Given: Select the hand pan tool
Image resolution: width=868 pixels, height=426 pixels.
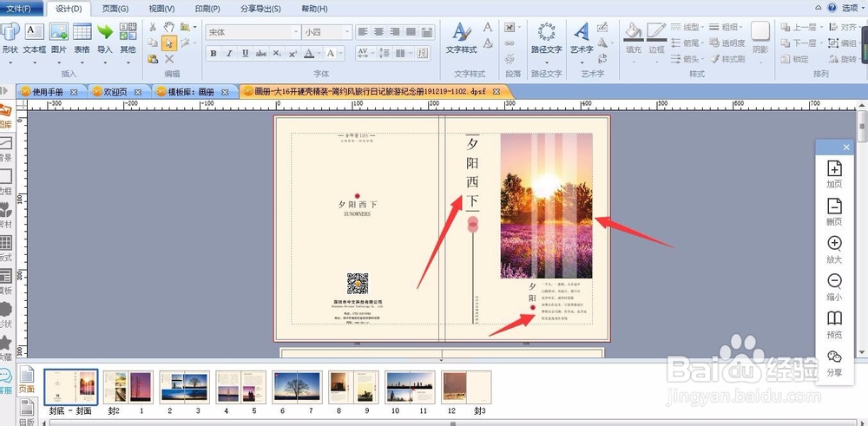Looking at the screenshot, I should tap(169, 27).
